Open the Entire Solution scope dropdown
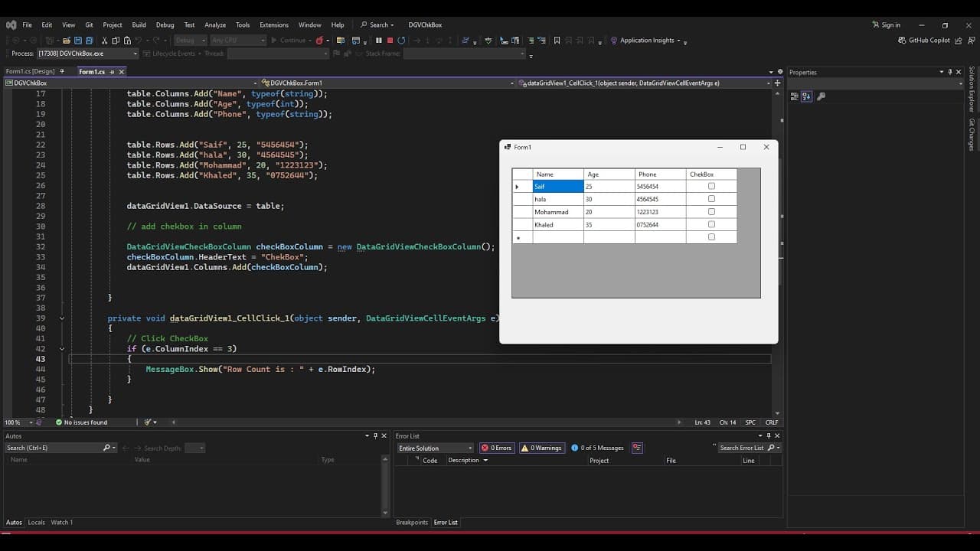Screen dimensions: 980x551 tap(435, 448)
